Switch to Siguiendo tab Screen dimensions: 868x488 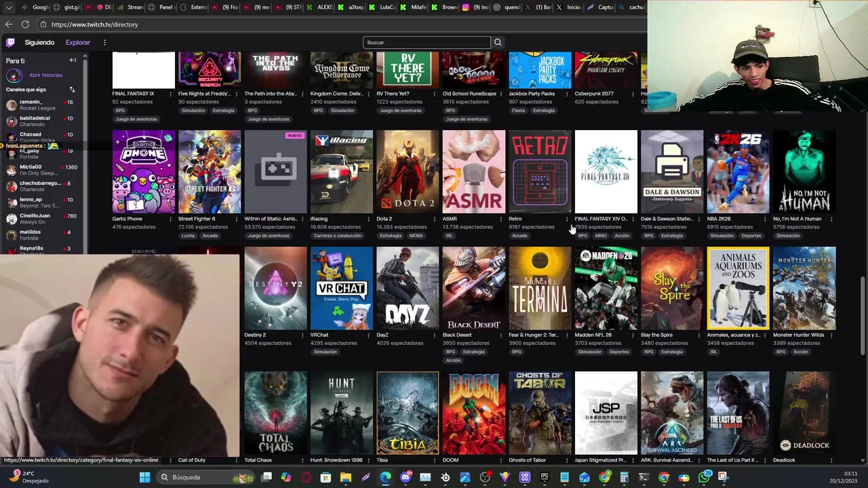coord(39,43)
